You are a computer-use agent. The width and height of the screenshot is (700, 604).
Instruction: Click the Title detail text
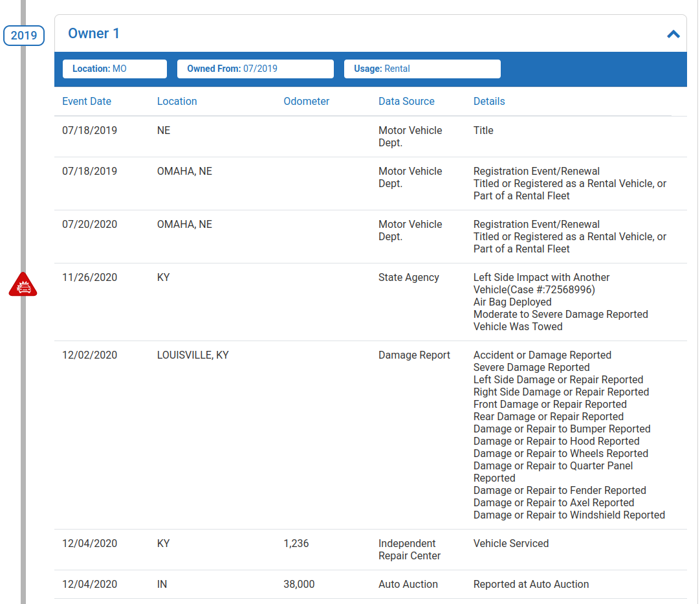(483, 131)
